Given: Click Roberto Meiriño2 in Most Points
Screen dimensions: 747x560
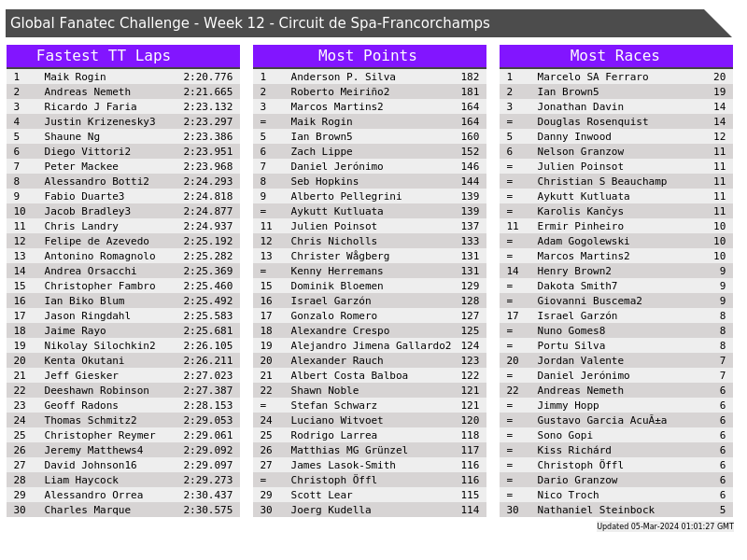Looking at the screenshot, I should pos(340,91).
